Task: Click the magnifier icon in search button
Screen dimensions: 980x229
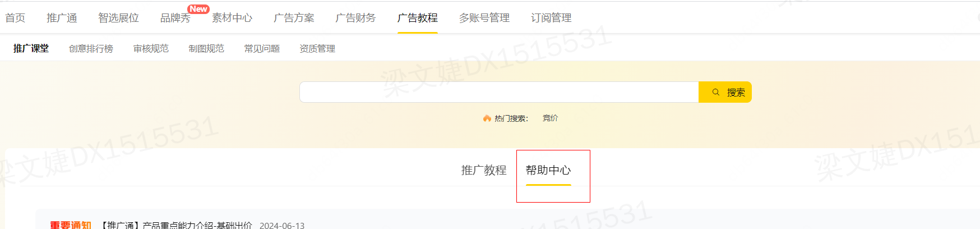Action: 716,92
